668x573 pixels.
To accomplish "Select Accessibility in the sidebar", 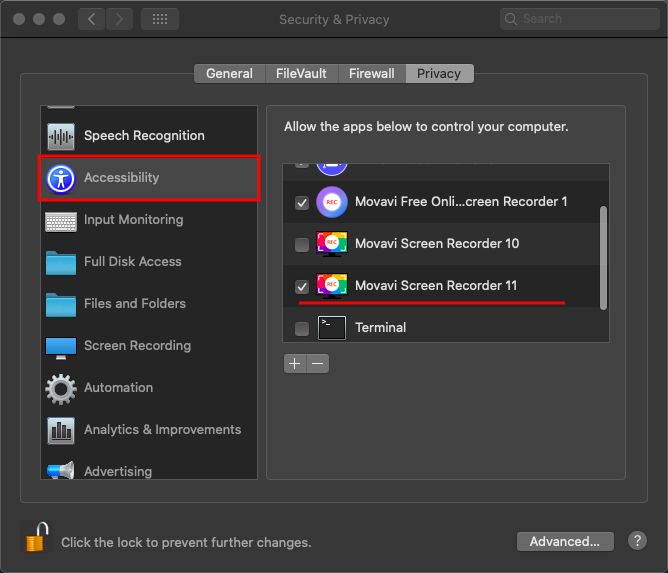I will [149, 178].
